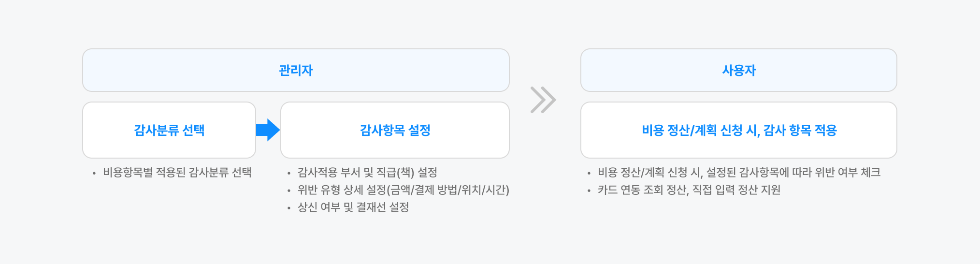This screenshot has height=264, width=980.
Task: Click the 관리자 label text
Action: (x=296, y=70)
